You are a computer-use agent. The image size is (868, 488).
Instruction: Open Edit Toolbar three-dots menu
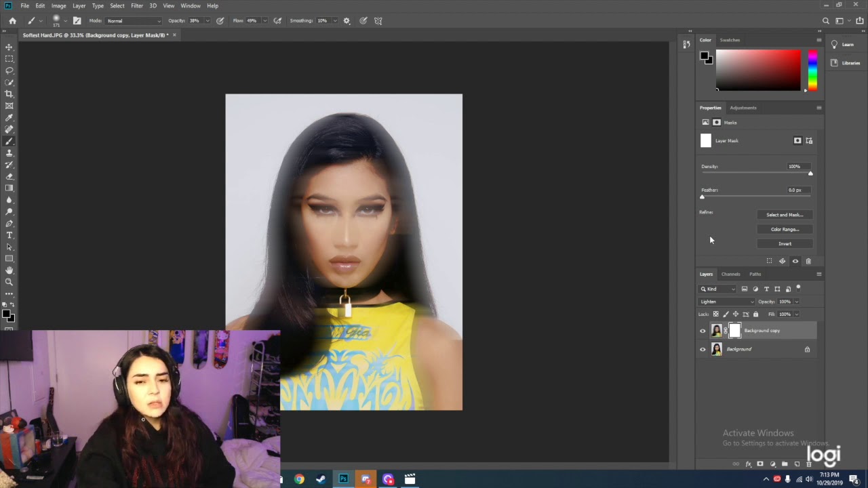(9, 293)
